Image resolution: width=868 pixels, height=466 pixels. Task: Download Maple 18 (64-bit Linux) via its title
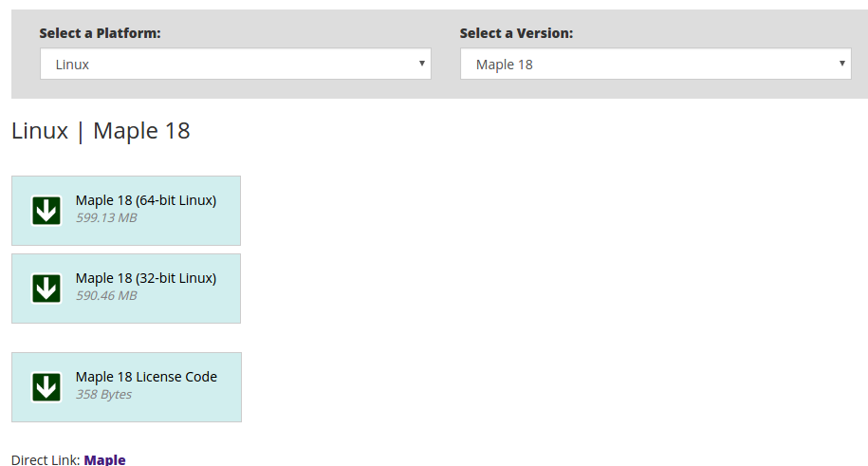click(x=146, y=200)
